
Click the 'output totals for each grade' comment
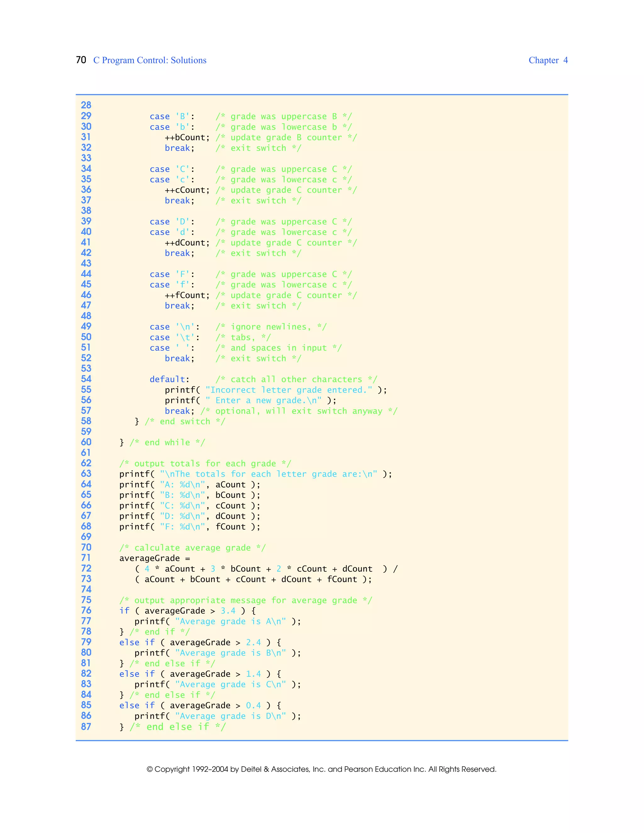[205, 464]
